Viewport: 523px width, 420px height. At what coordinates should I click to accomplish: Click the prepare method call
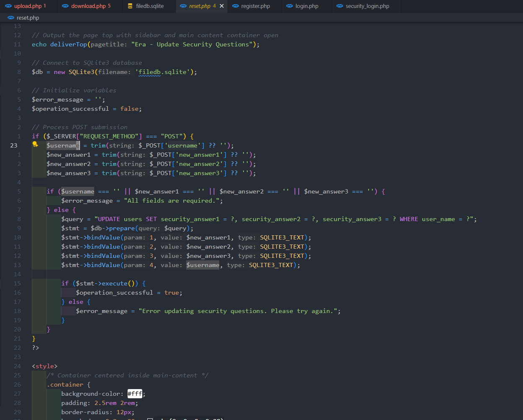pos(122,228)
